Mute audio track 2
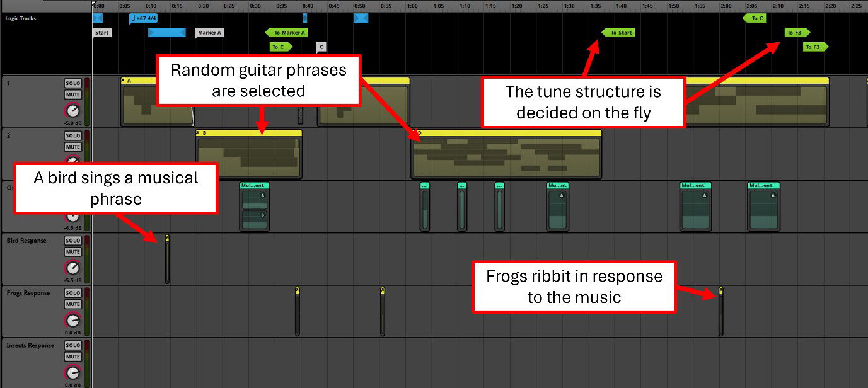This screenshot has height=388, width=868. point(72,147)
